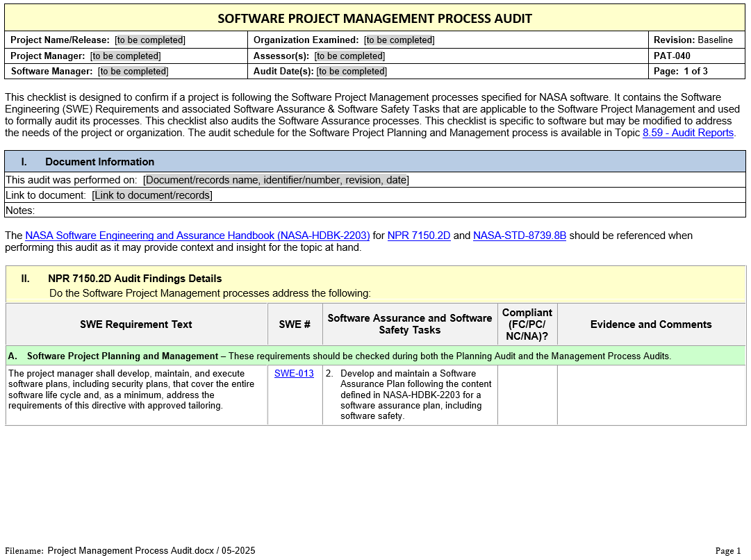This screenshot has height=560, width=751.
Task: Select the Link to document/records placeholder
Action: (152, 195)
